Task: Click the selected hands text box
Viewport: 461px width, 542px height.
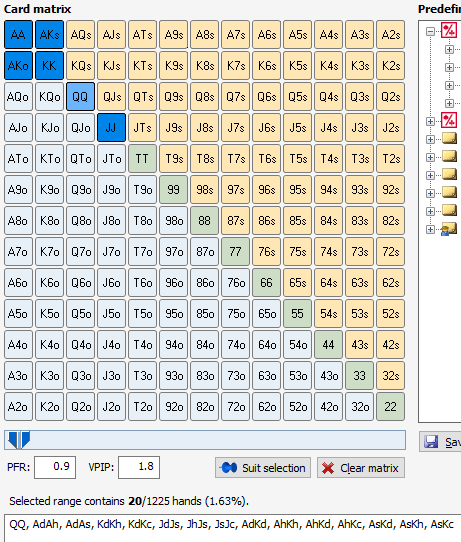Action: (x=233, y=528)
